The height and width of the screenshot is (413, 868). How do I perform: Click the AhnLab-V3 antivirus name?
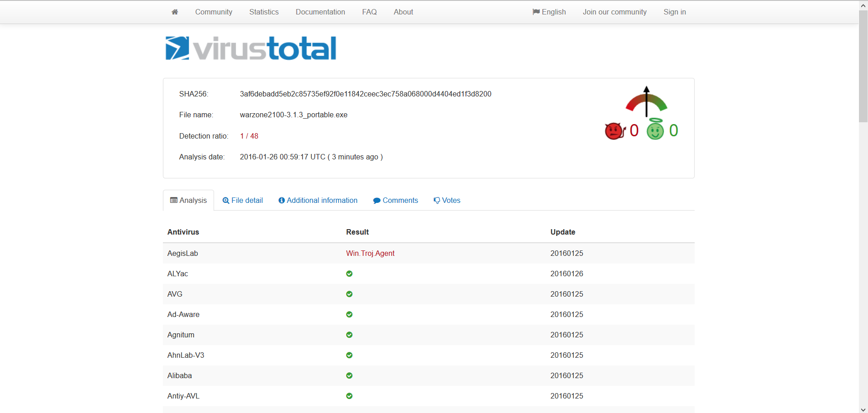186,355
